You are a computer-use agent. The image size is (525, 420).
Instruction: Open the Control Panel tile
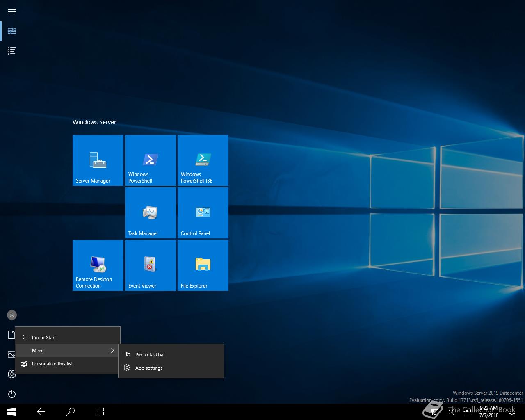click(x=203, y=213)
